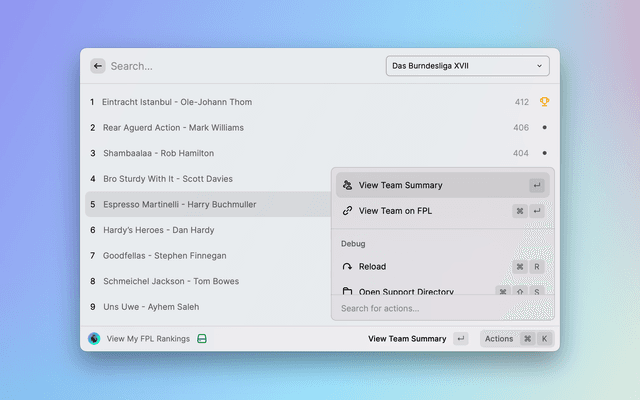Select View Team Summary in actions menu

click(400, 185)
